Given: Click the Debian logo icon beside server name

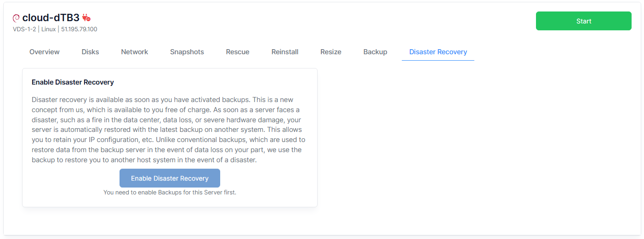Looking at the screenshot, I should coord(16,18).
